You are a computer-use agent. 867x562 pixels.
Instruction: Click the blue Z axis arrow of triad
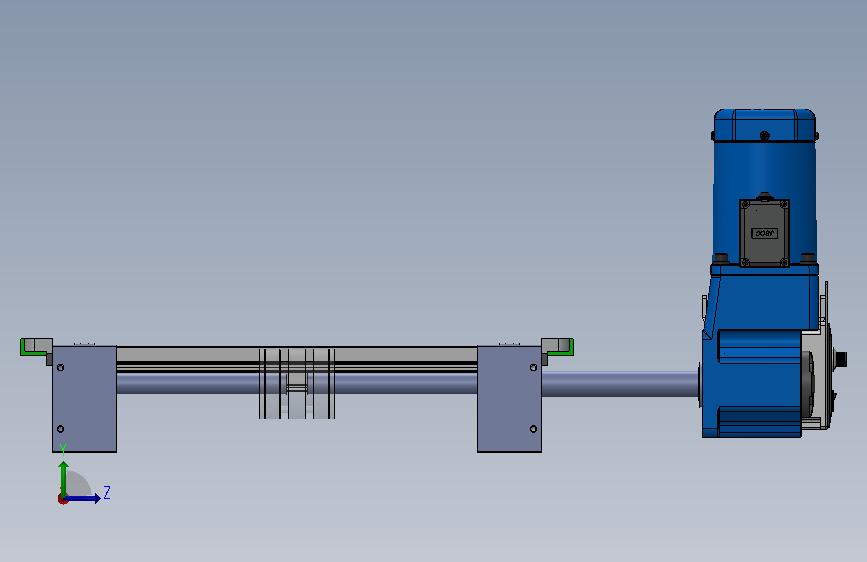tap(84, 498)
